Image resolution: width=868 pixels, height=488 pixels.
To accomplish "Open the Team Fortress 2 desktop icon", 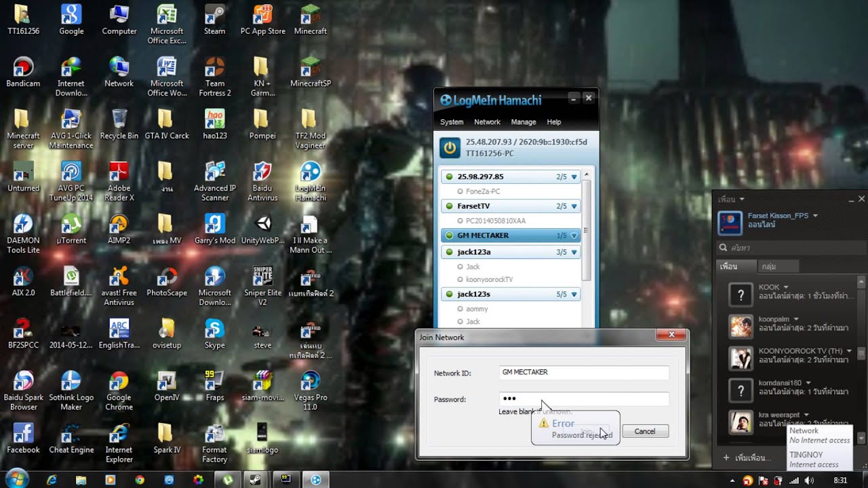I will pyautogui.click(x=214, y=77).
